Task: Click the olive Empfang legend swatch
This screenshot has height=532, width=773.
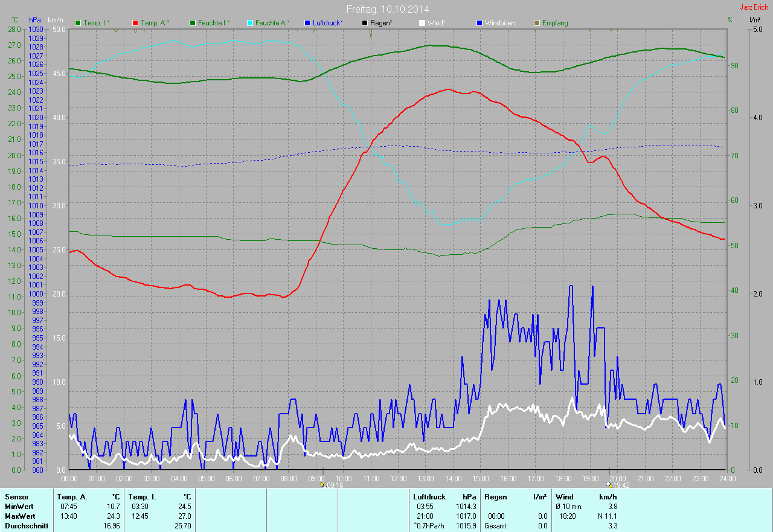Action: pos(537,23)
